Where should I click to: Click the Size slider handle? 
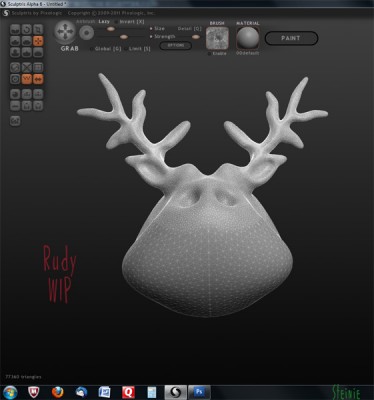pos(111,29)
